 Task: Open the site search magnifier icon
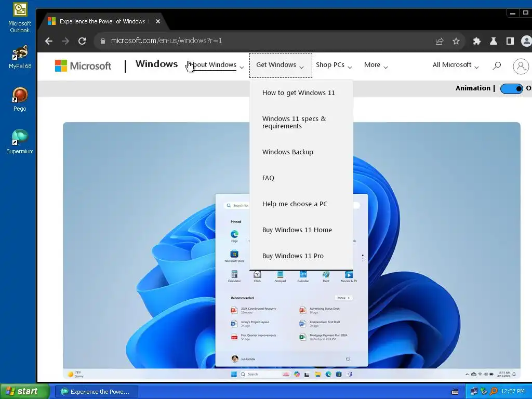point(497,65)
